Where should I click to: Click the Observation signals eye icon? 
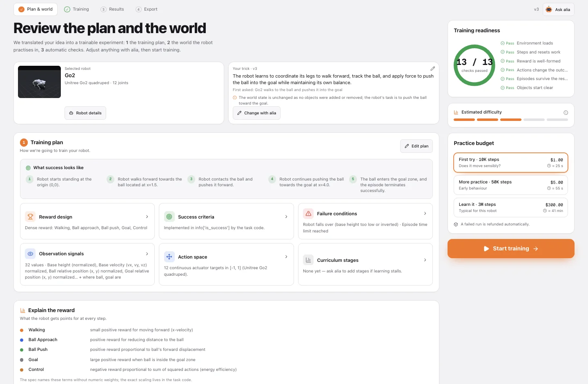30,254
